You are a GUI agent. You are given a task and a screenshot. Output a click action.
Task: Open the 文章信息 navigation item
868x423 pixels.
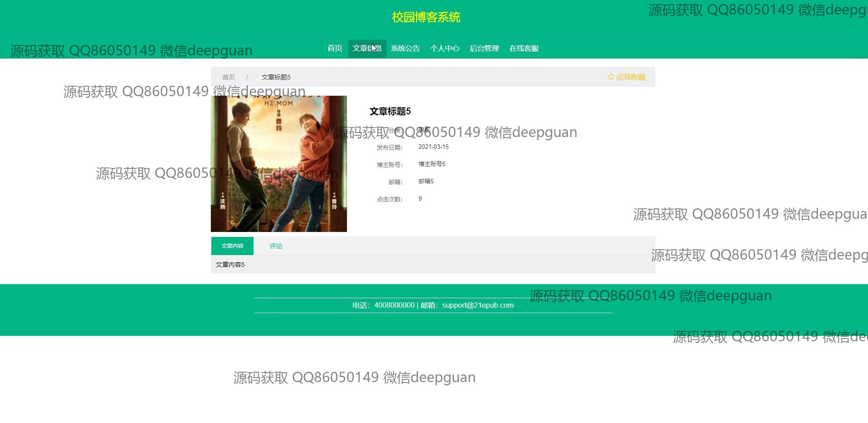[x=367, y=49]
